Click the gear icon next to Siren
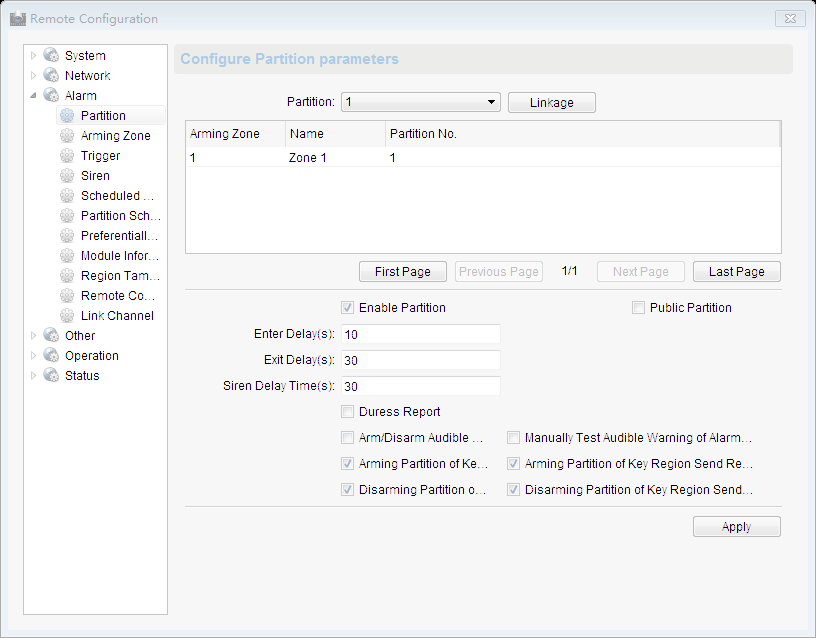Viewport: 816px width, 638px height. [67, 175]
